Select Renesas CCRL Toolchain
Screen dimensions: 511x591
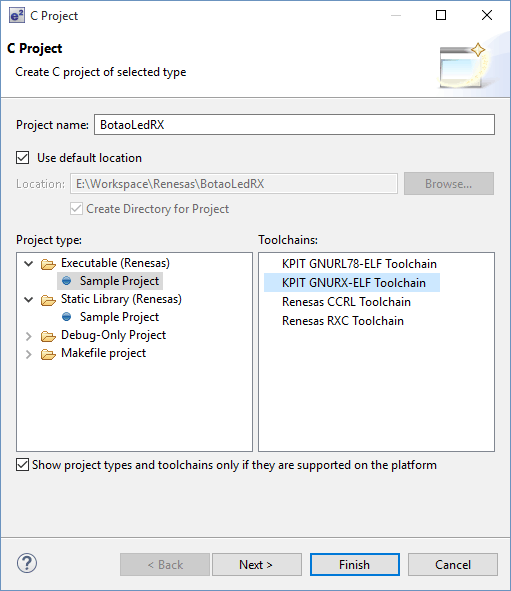pyautogui.click(x=346, y=302)
